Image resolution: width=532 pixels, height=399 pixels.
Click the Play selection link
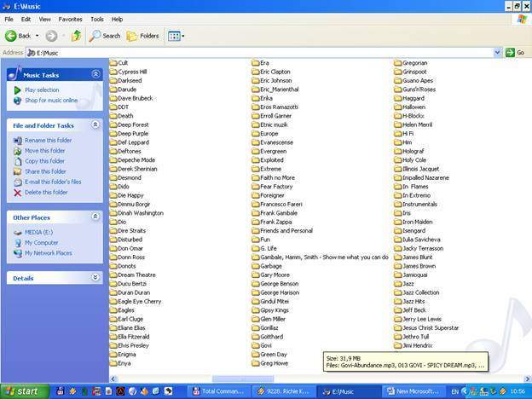click(x=42, y=90)
